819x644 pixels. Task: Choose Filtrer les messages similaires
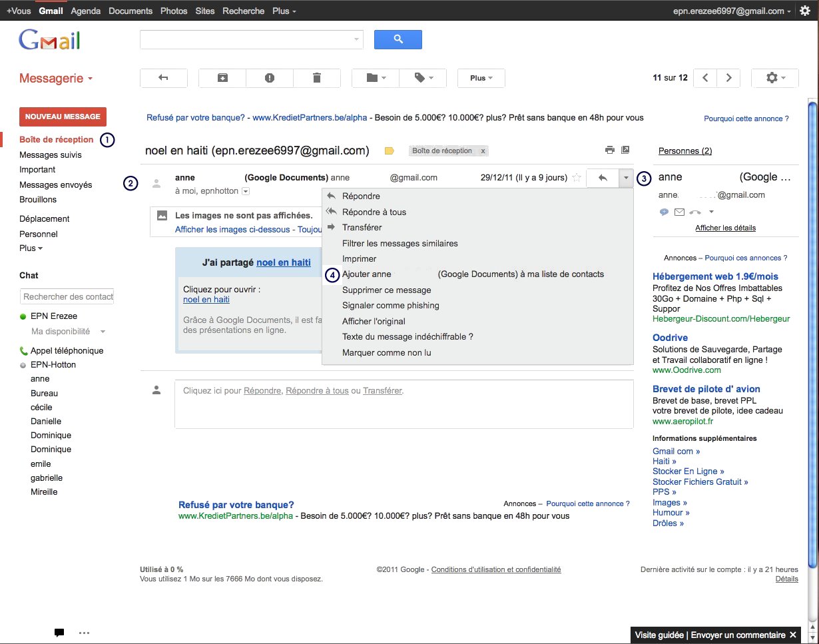tap(477, 243)
